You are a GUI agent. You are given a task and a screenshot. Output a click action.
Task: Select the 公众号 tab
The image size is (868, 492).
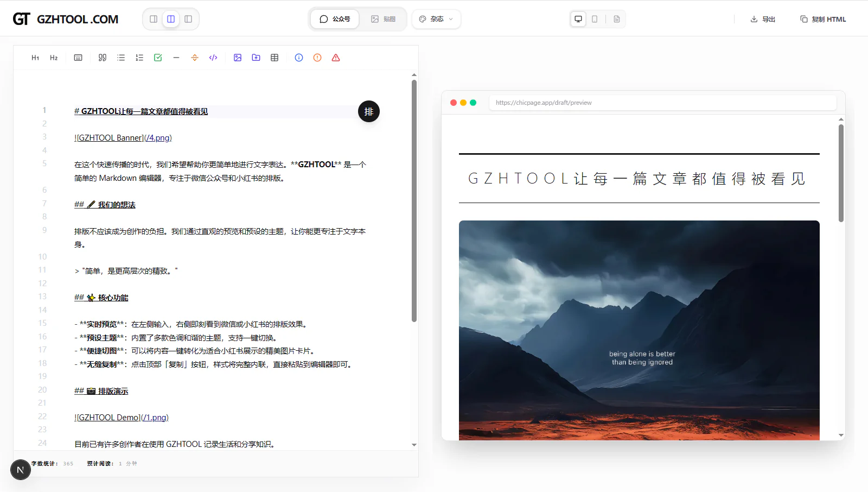(x=335, y=19)
